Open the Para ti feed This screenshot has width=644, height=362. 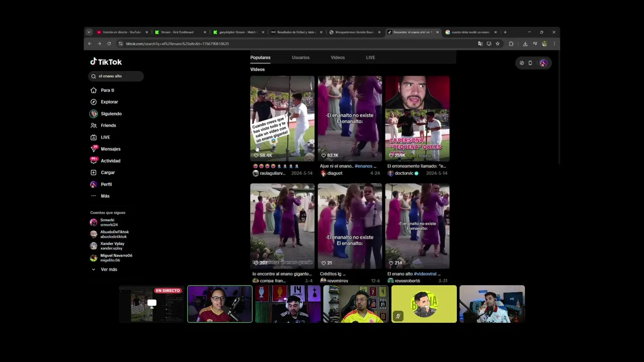(107, 90)
